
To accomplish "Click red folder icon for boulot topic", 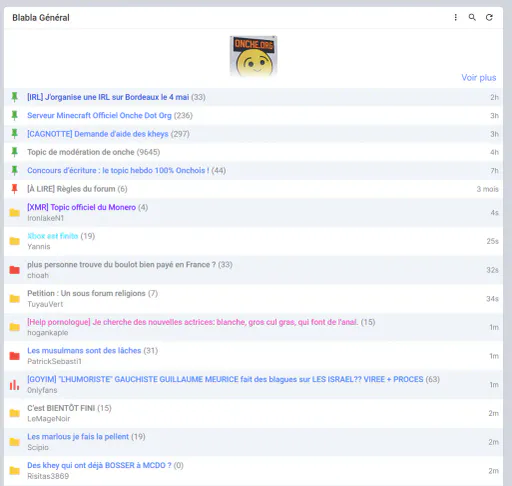I will [14, 270].
